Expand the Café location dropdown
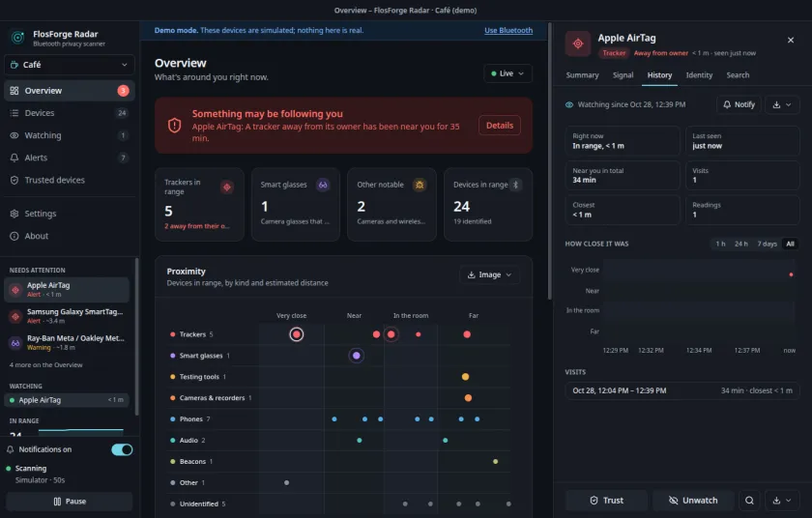Image resolution: width=812 pixels, height=518 pixels. pyautogui.click(x=69, y=65)
